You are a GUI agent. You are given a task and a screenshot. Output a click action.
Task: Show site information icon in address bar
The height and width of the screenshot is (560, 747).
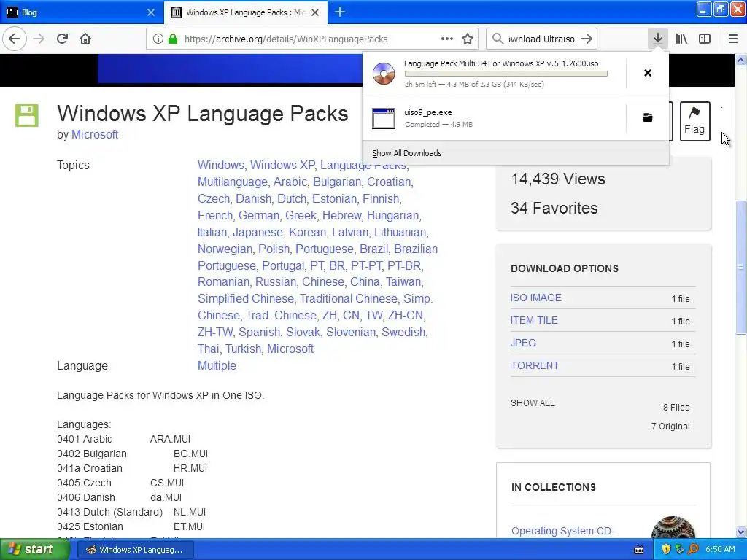[158, 39]
